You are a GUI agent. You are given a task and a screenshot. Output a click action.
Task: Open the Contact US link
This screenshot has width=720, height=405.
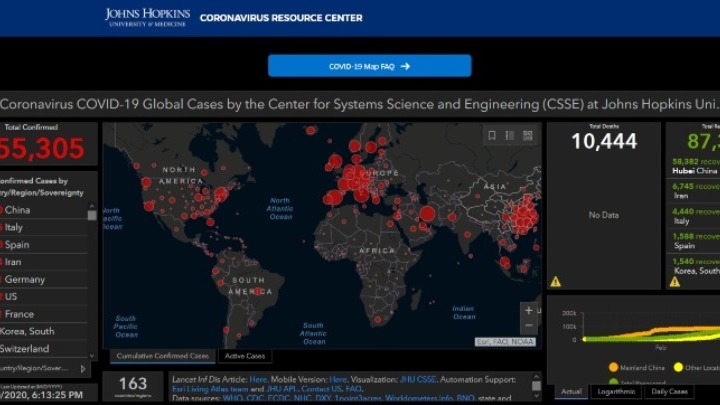(x=321, y=389)
